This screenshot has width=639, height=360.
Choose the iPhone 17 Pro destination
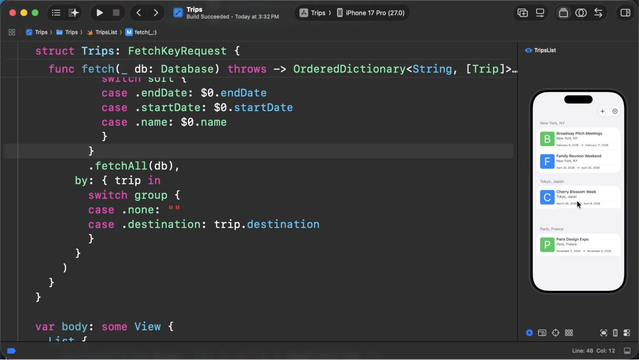click(x=370, y=13)
